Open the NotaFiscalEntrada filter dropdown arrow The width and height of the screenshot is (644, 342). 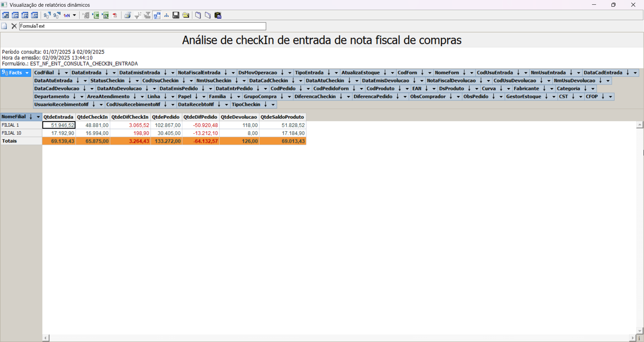pos(233,73)
